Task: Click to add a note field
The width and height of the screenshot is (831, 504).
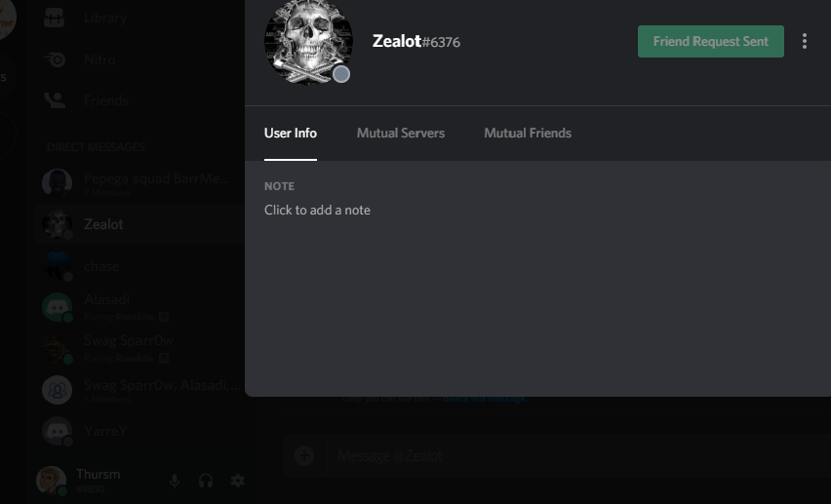Action: point(317,210)
